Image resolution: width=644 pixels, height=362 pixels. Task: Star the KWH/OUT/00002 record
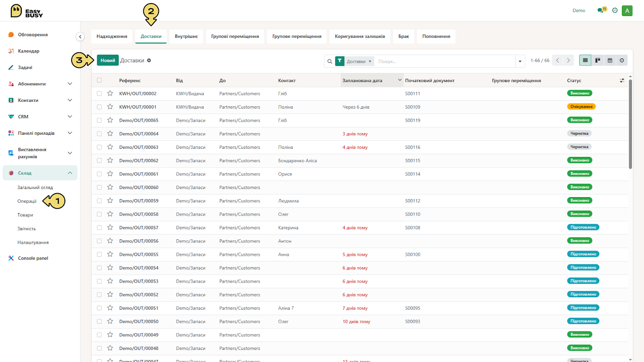(x=110, y=93)
